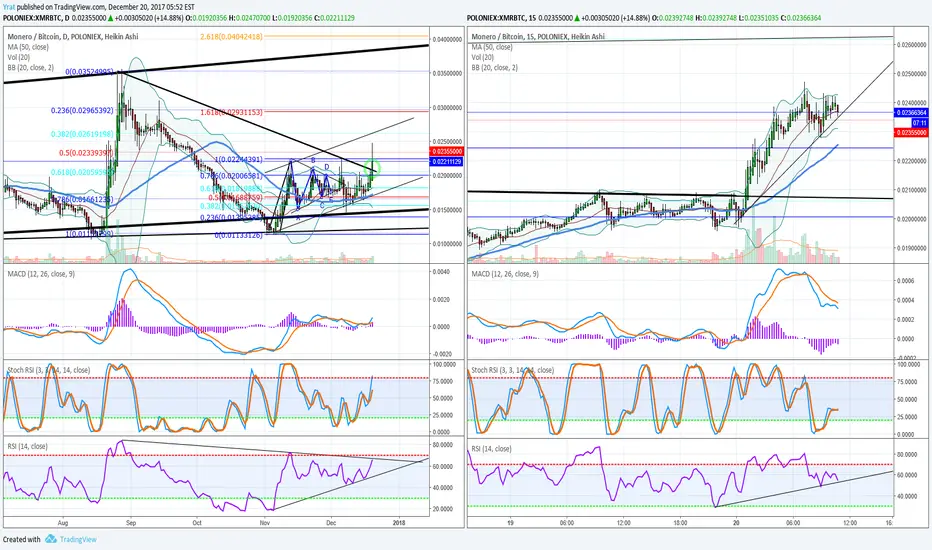The height and width of the screenshot is (550, 932).
Task: Click the pattern point B label on daily chart
Action: [x=313, y=161]
